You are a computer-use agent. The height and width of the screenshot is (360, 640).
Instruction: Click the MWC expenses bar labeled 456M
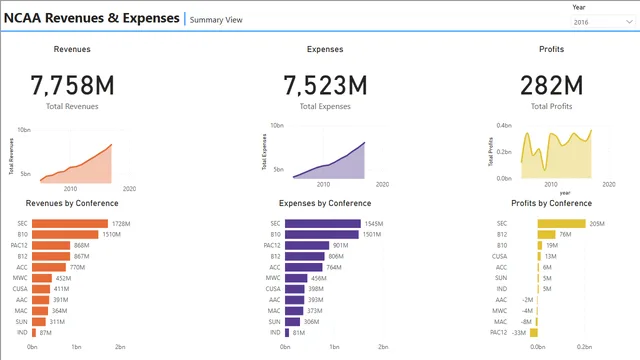296,278
